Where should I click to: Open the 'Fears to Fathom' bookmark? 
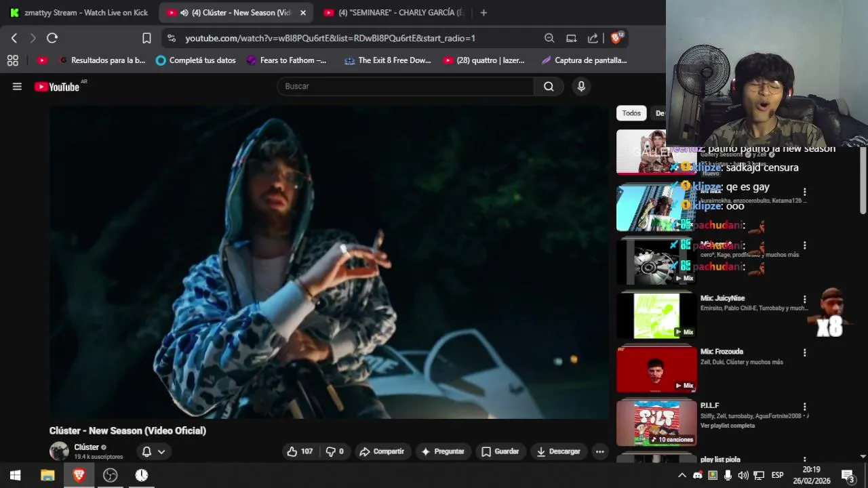pos(286,60)
